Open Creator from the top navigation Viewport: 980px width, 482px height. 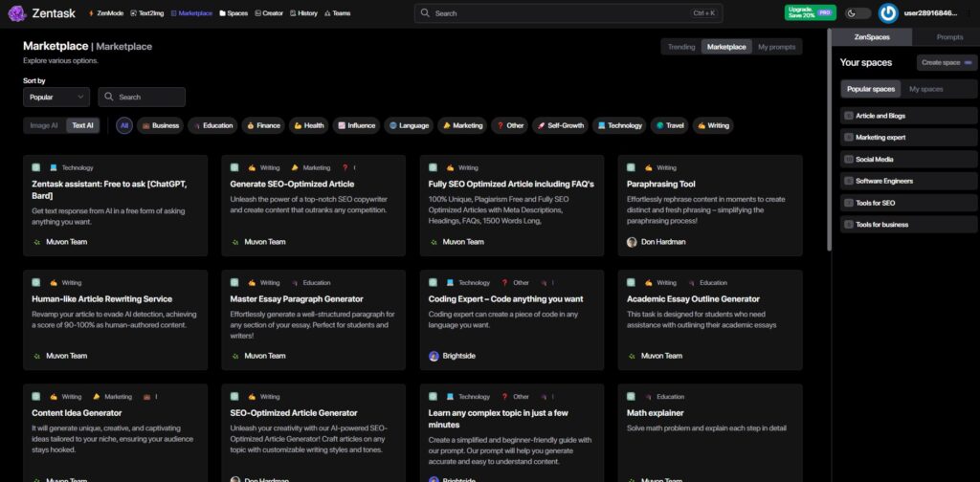[269, 13]
